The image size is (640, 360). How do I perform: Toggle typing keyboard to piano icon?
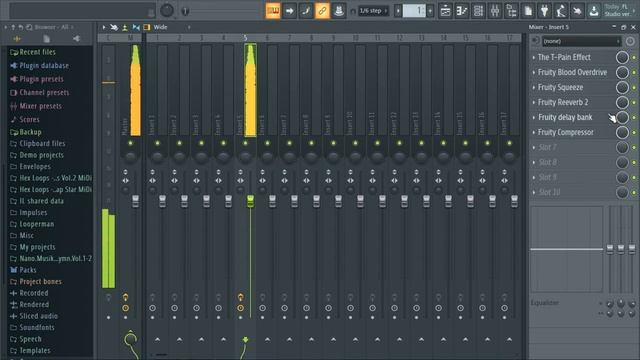(x=273, y=11)
